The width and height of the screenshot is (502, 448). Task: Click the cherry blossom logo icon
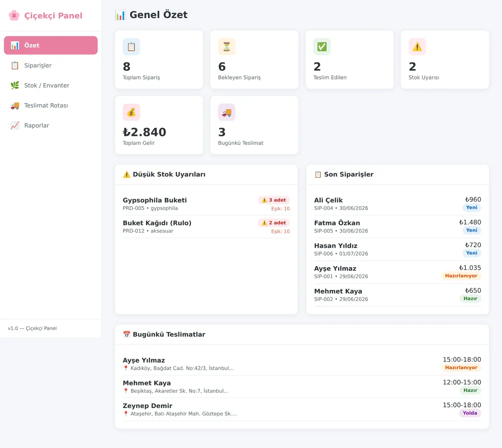click(14, 15)
